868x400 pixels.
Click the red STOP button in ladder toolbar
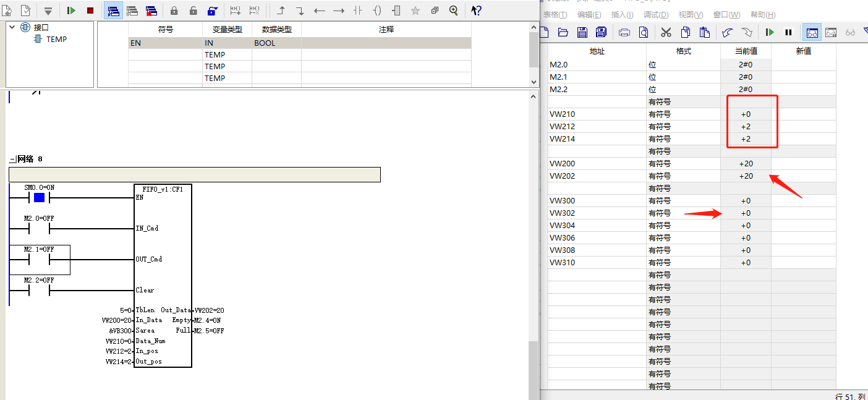90,11
